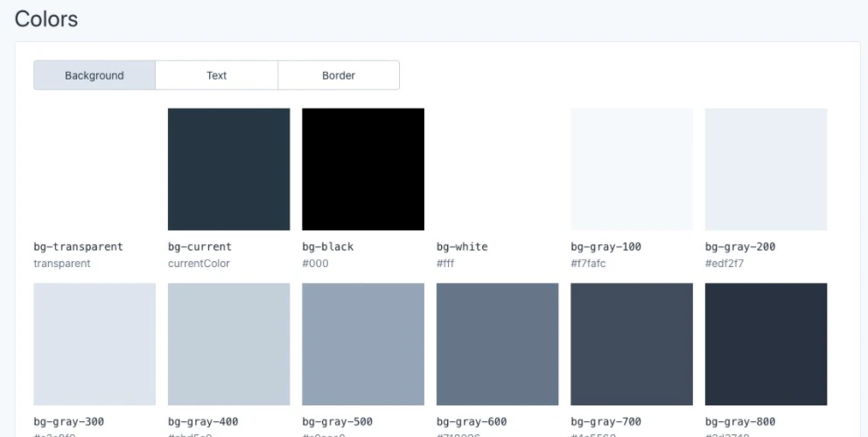The image size is (868, 437).
Task: Click the bg-gray-600 class name
Action: [x=472, y=421]
